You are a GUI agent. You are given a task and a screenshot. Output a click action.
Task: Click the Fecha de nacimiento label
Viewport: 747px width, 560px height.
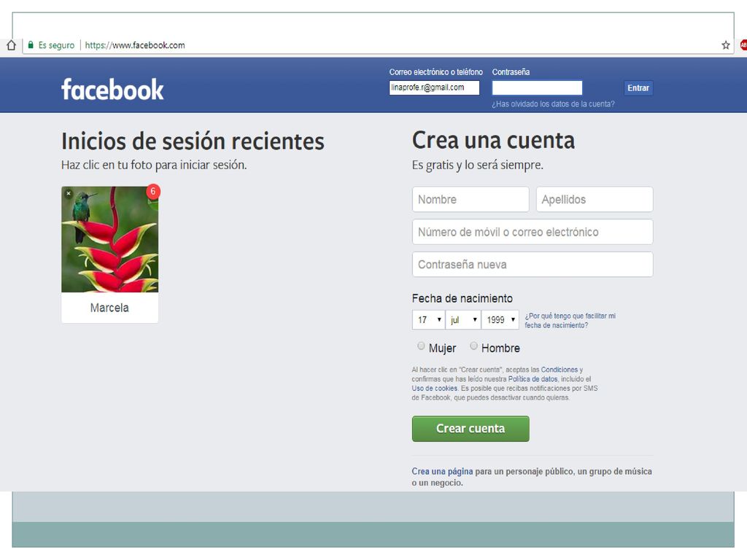click(462, 298)
